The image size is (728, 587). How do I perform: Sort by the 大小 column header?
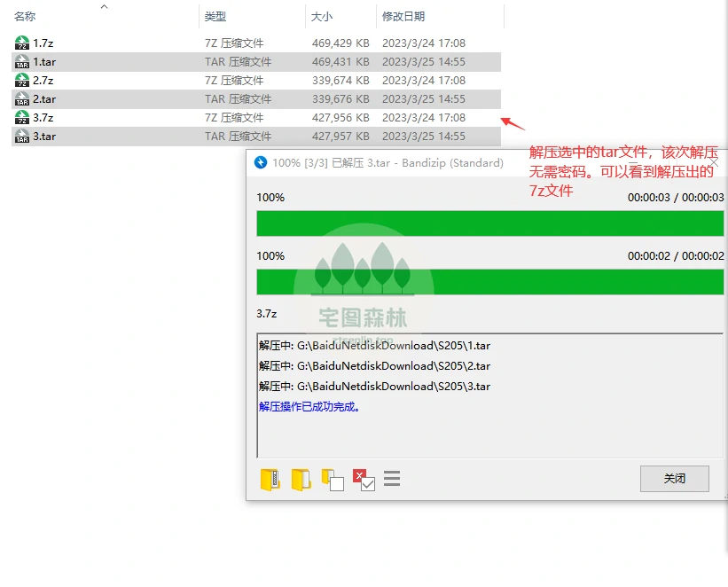pyautogui.click(x=322, y=17)
